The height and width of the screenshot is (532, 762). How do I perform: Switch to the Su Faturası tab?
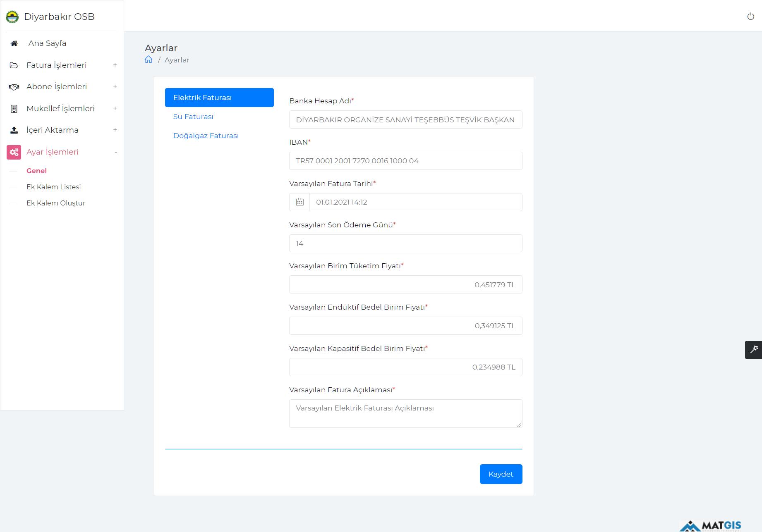tap(193, 117)
